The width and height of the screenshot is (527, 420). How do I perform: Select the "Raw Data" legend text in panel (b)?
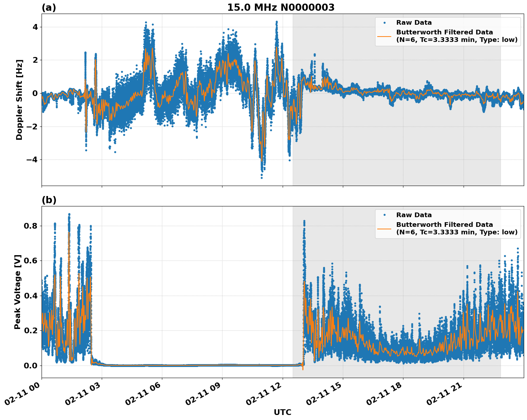pyautogui.click(x=414, y=215)
